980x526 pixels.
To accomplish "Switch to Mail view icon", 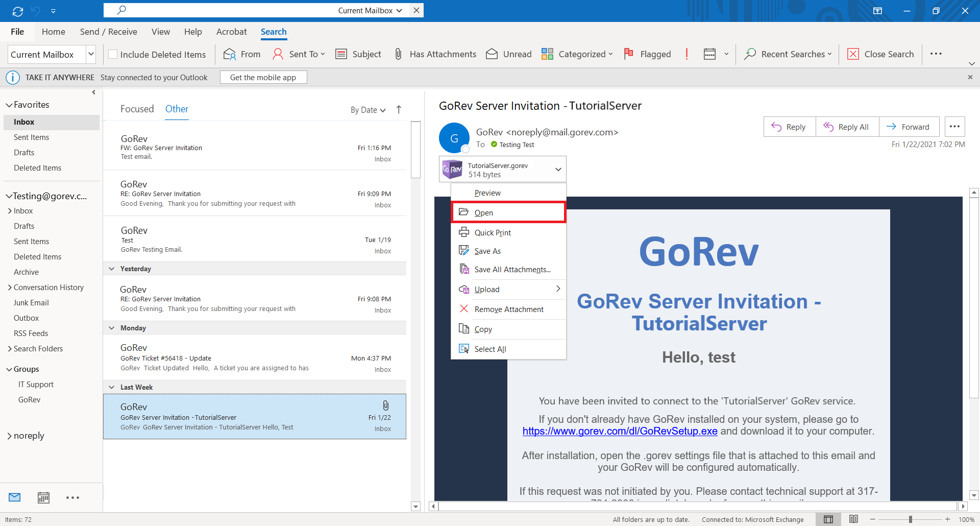I will tap(15, 497).
